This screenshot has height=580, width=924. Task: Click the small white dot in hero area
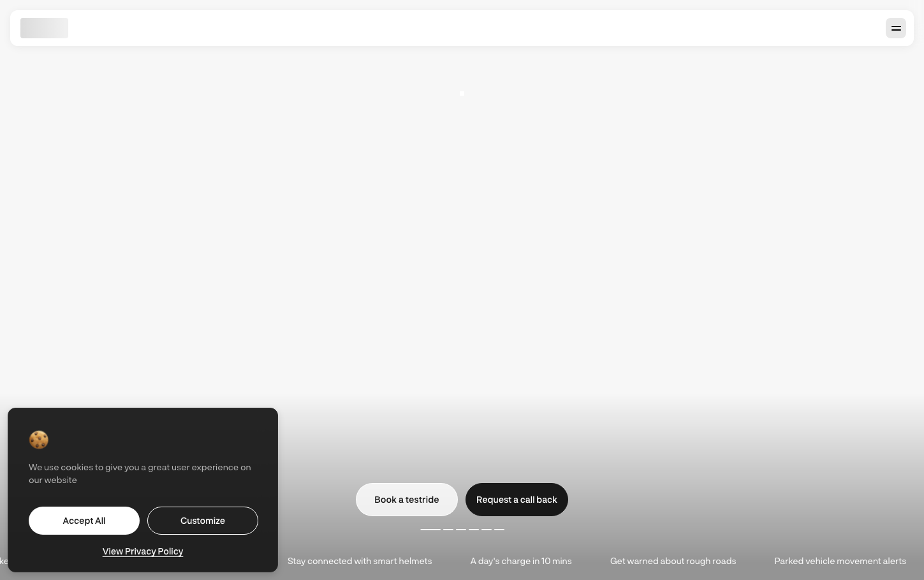coord(462,94)
